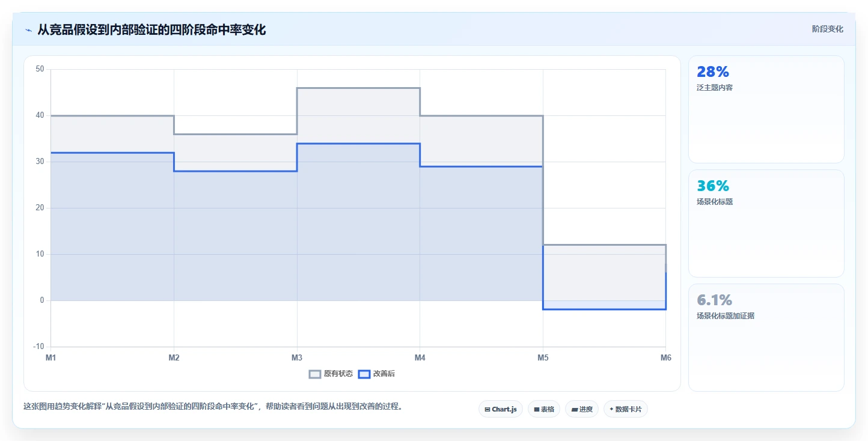Click the 场景化标题加证据 label
868x441 pixels.
pos(726,316)
